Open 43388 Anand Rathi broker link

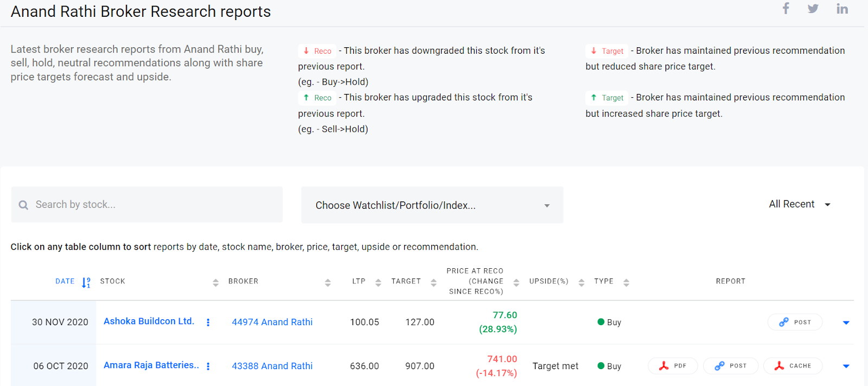click(x=272, y=366)
